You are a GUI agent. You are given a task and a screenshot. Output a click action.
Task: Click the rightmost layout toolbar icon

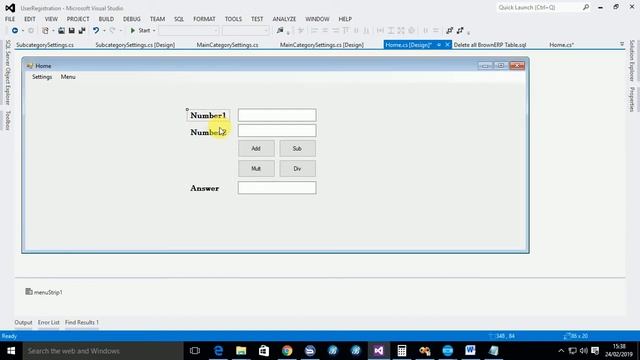tap(460, 31)
